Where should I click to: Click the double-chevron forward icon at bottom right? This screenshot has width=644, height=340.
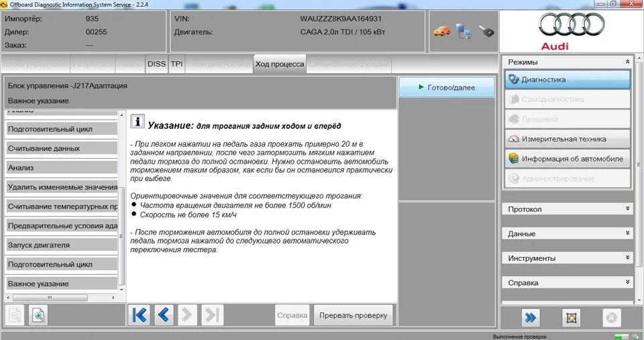tap(530, 317)
